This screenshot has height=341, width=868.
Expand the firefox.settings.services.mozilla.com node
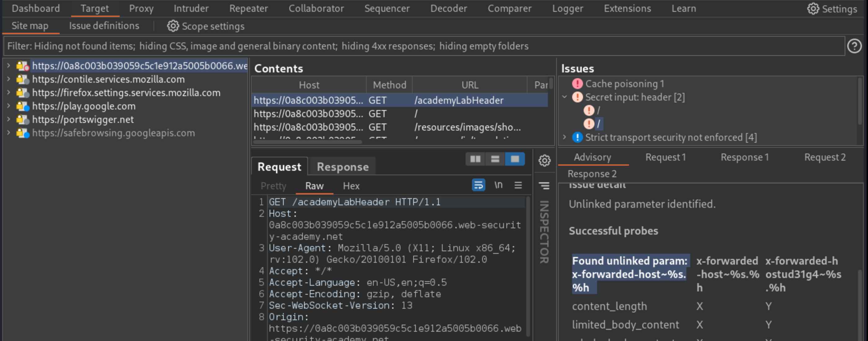pos(8,92)
